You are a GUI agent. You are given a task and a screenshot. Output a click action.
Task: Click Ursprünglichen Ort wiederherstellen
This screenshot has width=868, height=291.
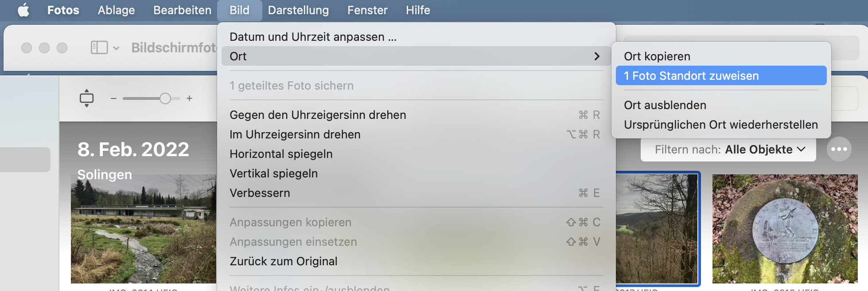click(720, 125)
